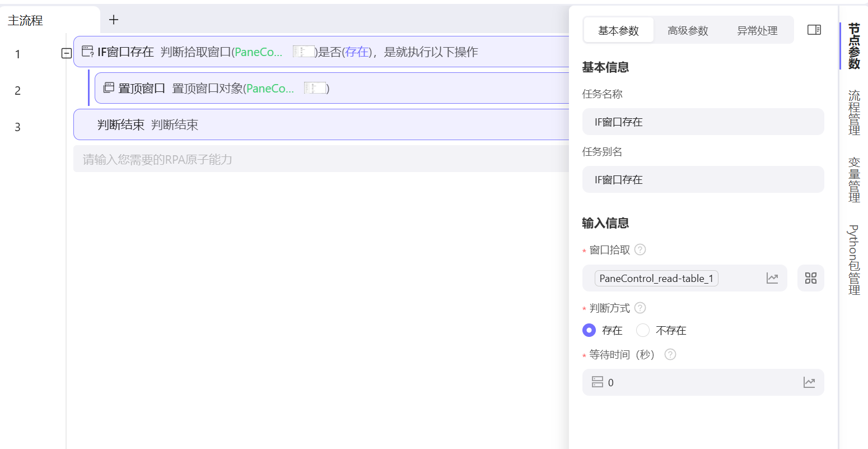This screenshot has height=449, width=868.
Task: Click the panel collapse icon near 异常处理 tab
Action: coord(814,29)
